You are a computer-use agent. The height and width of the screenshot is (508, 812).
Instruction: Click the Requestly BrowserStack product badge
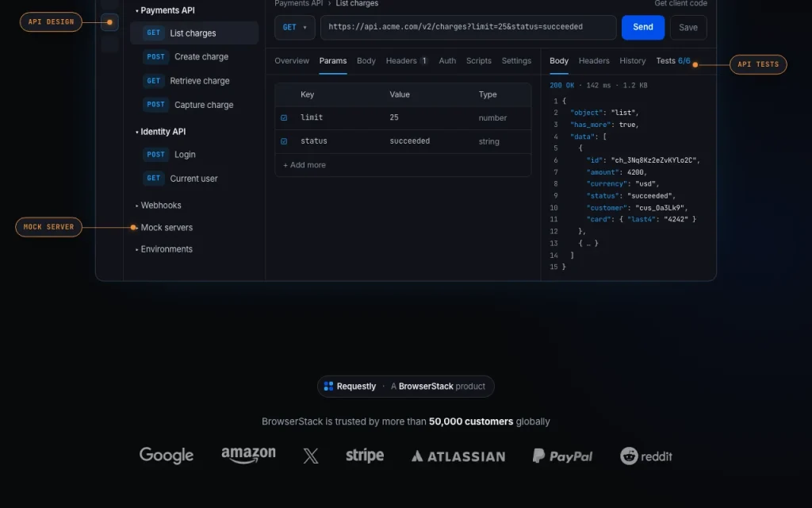[x=405, y=387]
